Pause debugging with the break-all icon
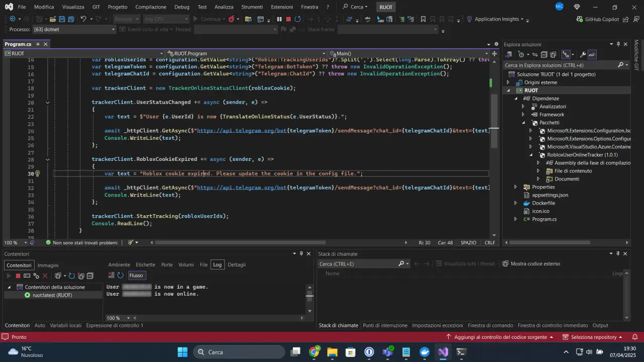Viewport: 644px width, 362px height. coord(279,19)
